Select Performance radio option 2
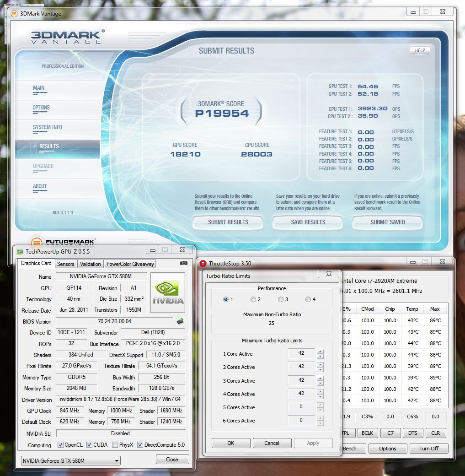 [x=253, y=299]
